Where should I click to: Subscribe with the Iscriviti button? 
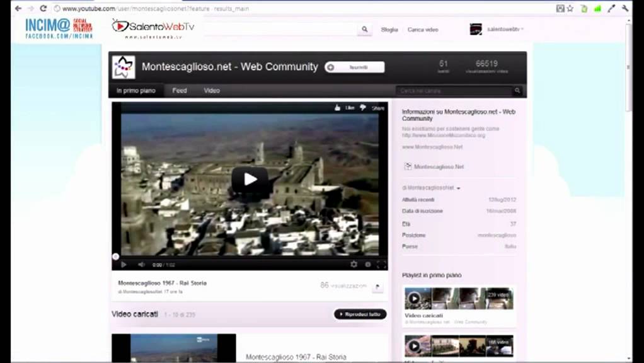coord(354,67)
